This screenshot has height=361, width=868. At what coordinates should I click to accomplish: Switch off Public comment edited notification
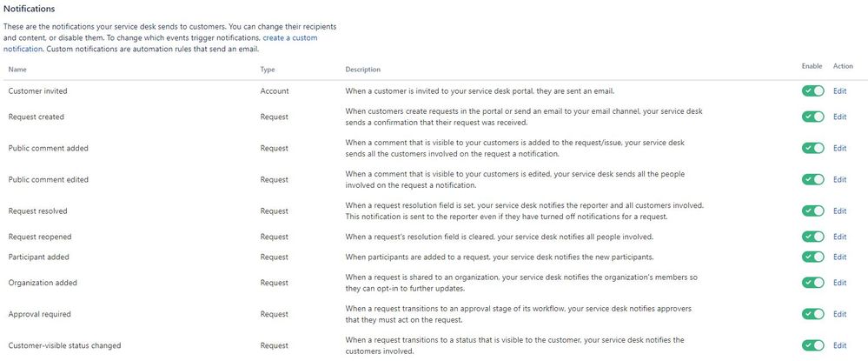point(812,180)
